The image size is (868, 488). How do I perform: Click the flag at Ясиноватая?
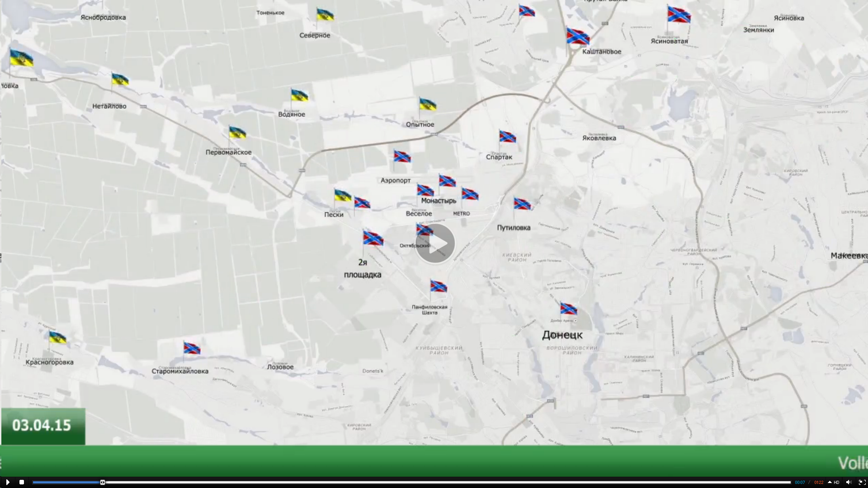point(679,15)
